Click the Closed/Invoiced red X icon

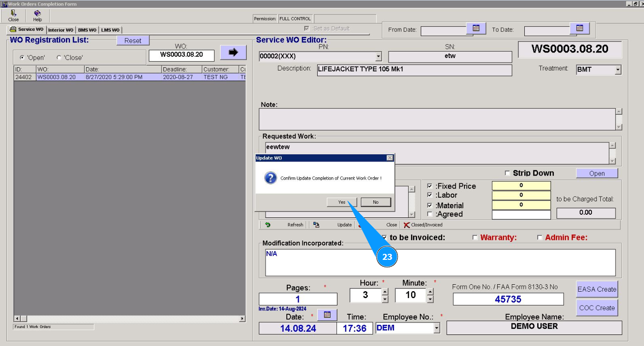(406, 225)
